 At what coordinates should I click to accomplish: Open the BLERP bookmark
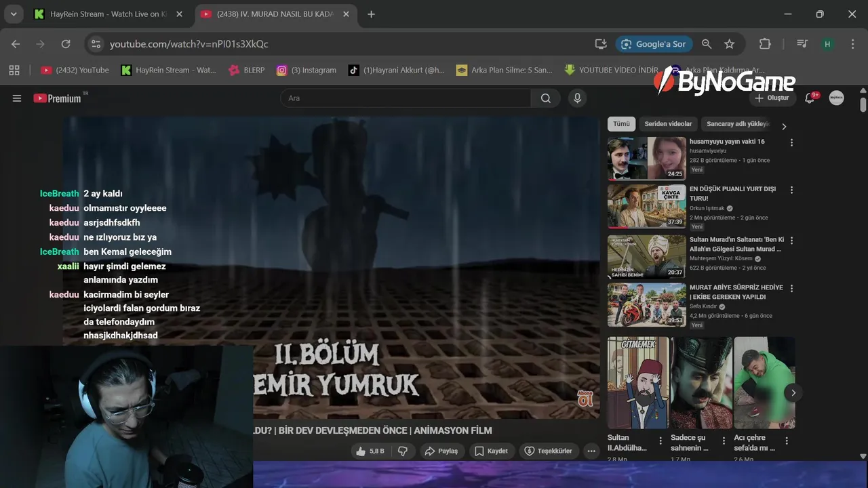pos(248,70)
